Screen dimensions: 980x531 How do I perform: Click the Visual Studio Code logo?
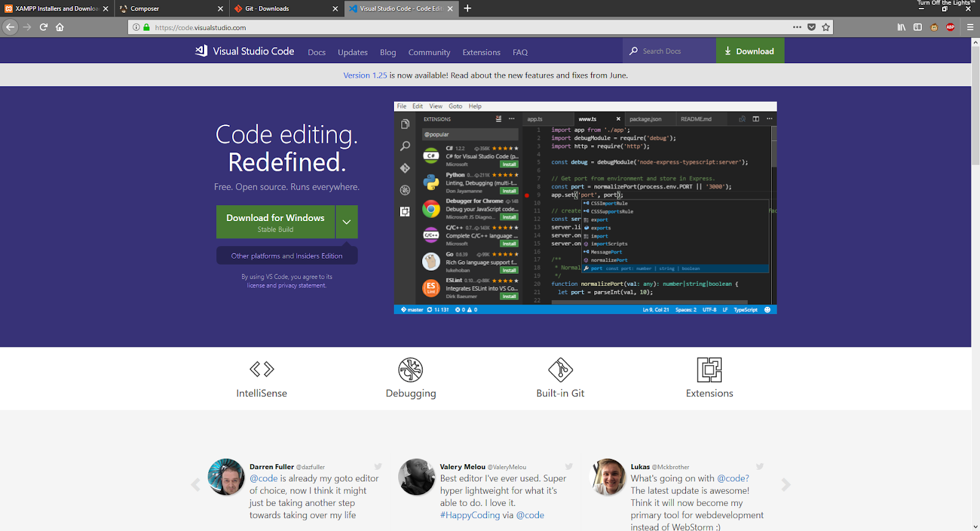pos(244,51)
